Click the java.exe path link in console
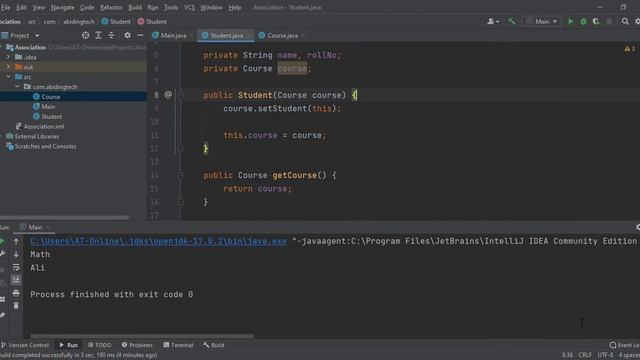The image size is (640, 360). pyautogui.click(x=158, y=241)
